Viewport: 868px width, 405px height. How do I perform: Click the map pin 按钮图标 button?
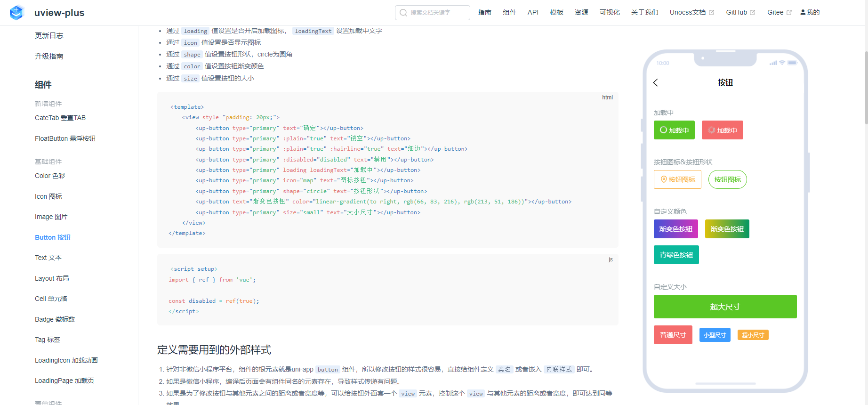pos(677,179)
